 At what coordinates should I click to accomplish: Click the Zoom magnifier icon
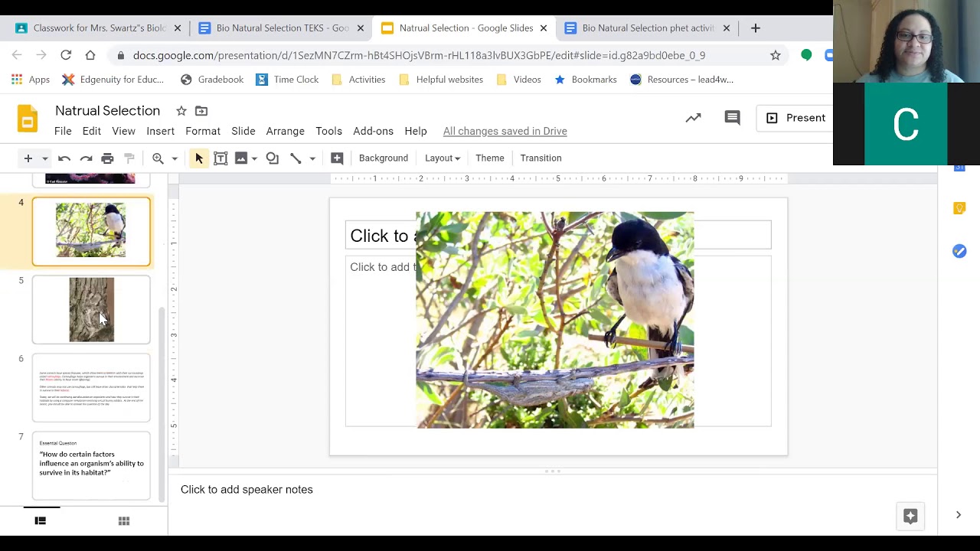(158, 158)
